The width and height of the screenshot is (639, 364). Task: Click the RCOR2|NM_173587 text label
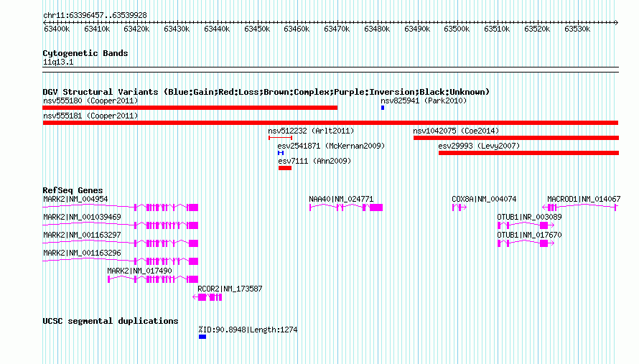click(x=230, y=289)
